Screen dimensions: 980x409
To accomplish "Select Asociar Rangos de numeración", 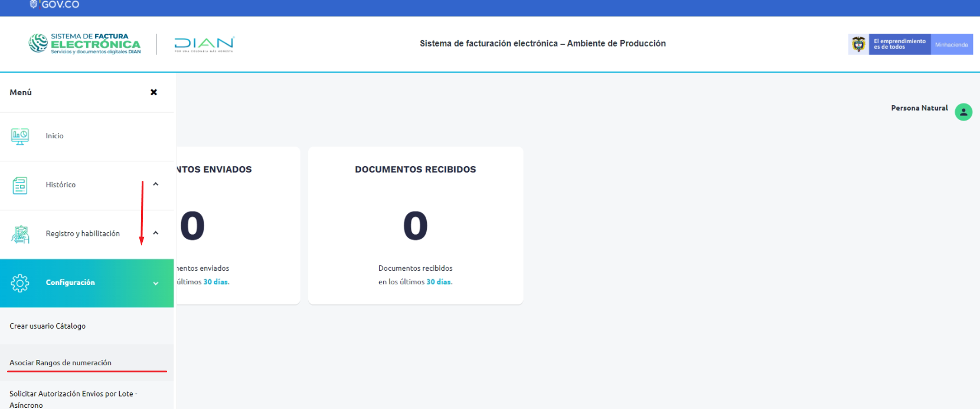I will 60,363.
